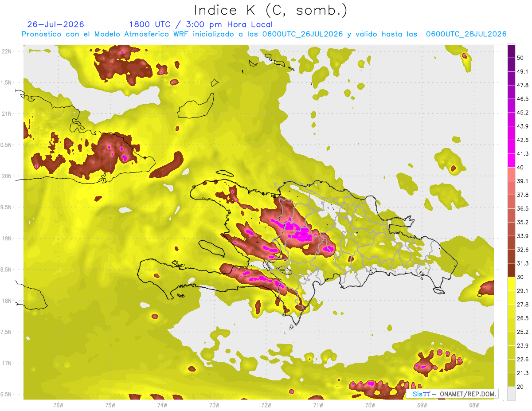The image size is (532, 411).
Task: Click the colorbar value "32.6"
Action: click(523, 250)
